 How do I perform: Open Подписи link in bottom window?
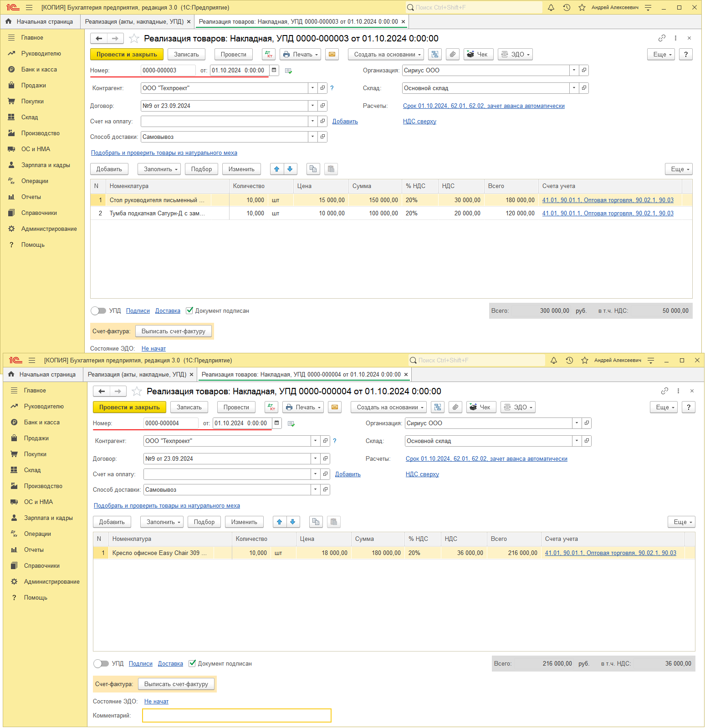[141, 663]
